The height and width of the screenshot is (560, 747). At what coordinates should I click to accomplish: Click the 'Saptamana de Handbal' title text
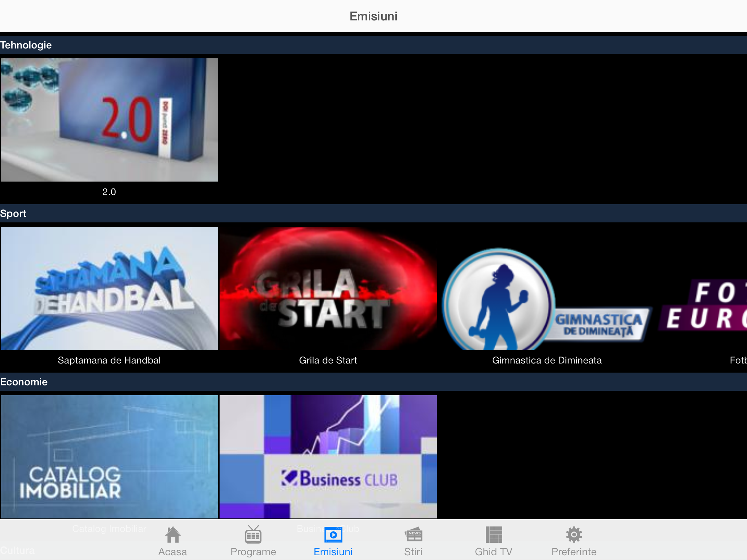tap(109, 360)
